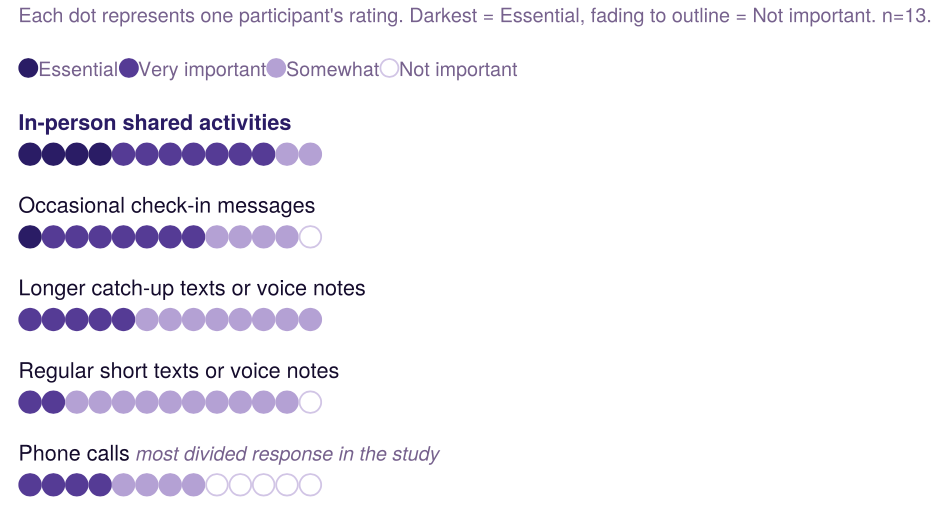Click the Essential legend dot
Image resolution: width=942 pixels, height=510 pixels.
click(28, 68)
